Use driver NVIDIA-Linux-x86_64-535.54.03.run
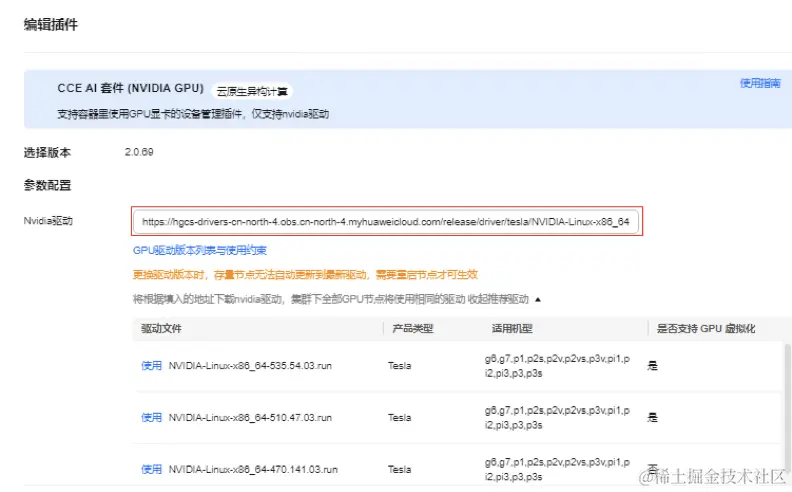The image size is (792, 492). click(152, 365)
